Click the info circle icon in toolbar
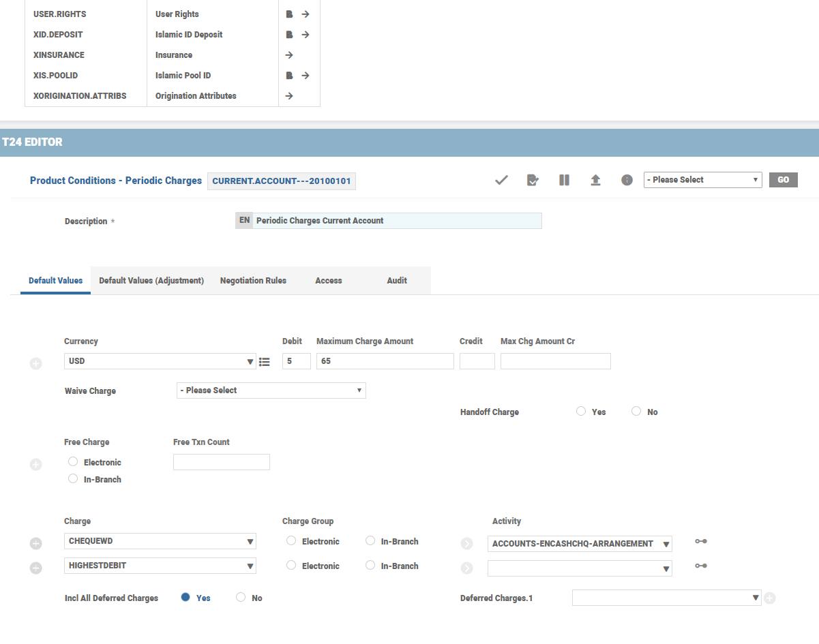This screenshot has width=819, height=644. click(627, 180)
